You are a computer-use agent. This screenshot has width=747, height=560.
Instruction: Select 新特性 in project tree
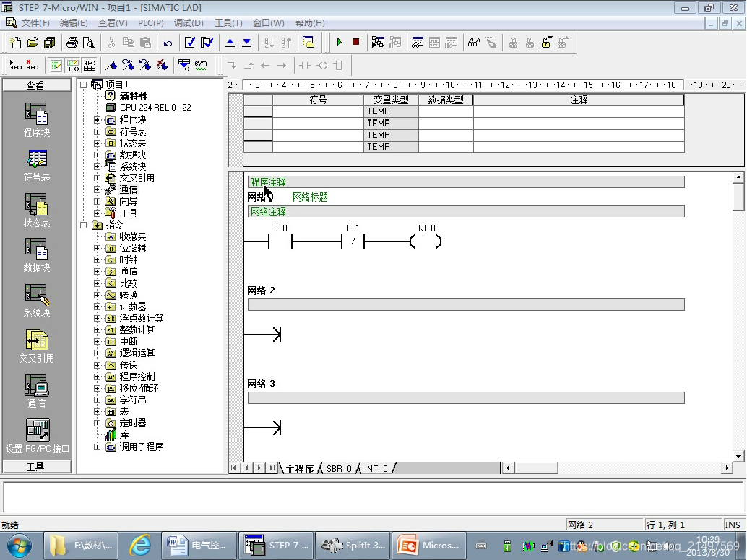click(x=134, y=96)
